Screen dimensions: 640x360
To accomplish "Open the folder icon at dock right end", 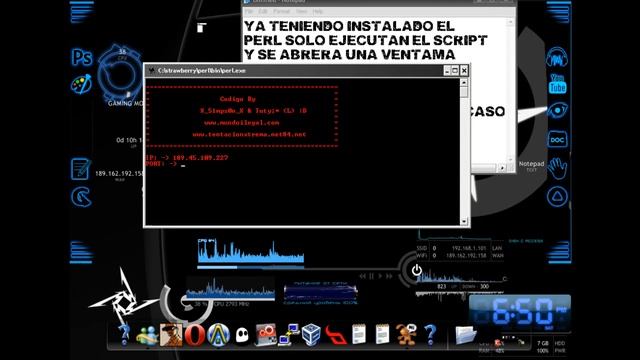I will coord(465,335).
